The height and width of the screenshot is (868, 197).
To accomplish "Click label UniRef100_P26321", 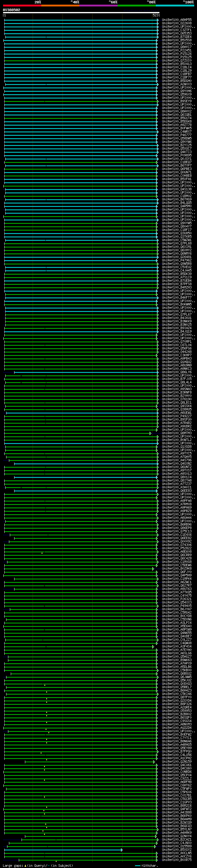I will point(177,599).
